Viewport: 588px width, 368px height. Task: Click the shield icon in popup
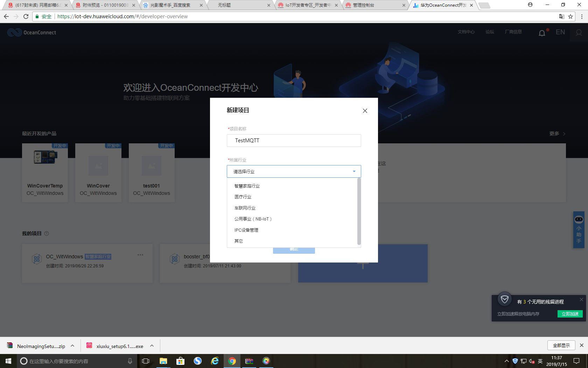505,299
